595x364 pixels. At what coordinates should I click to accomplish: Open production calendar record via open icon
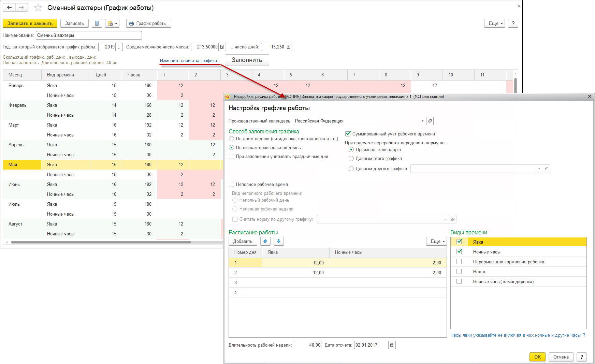pyautogui.click(x=430, y=121)
